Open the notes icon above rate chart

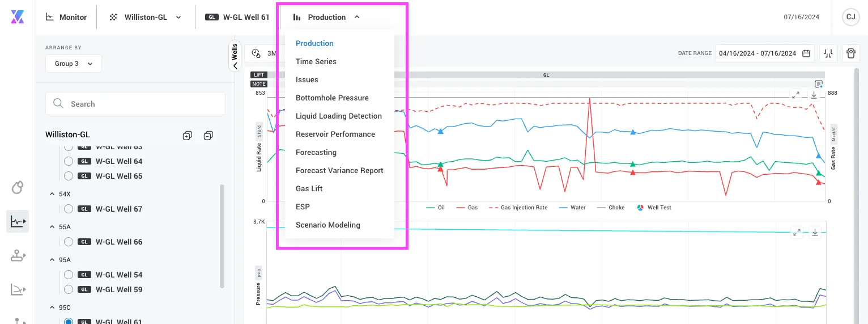(818, 84)
